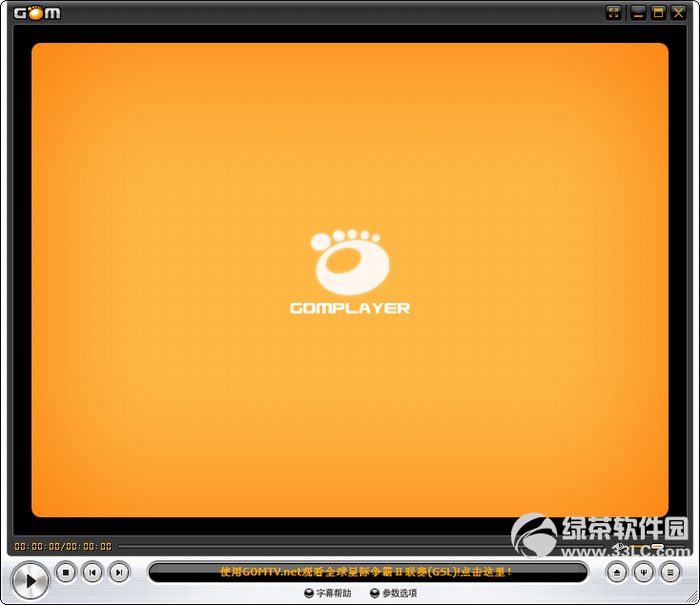Screen dimensions: 700x605
Task: Maximize the GOM Player window
Action: 658,13
